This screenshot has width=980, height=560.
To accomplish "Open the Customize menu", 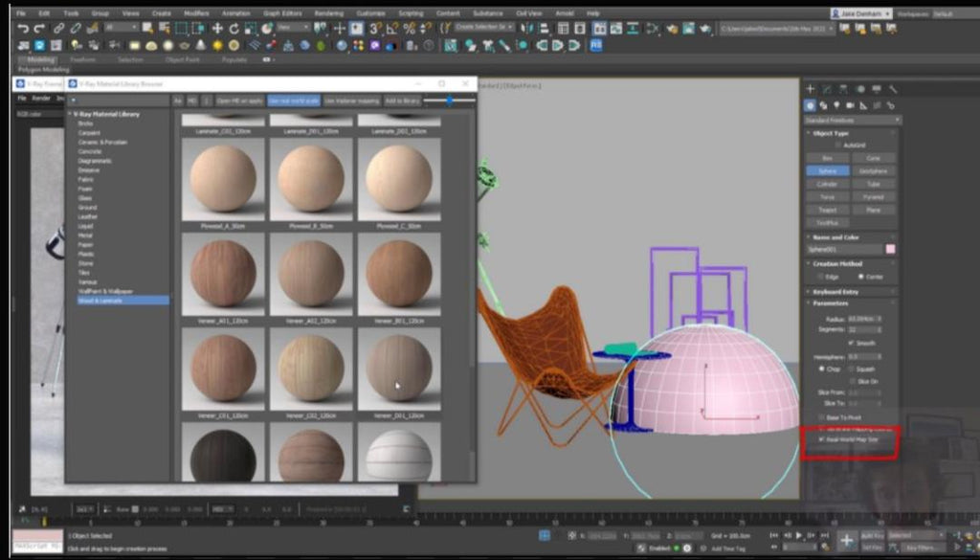I will coord(370,13).
